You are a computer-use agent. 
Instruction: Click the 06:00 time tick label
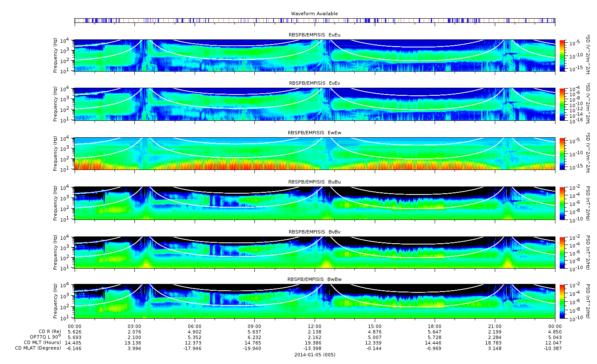195,326
